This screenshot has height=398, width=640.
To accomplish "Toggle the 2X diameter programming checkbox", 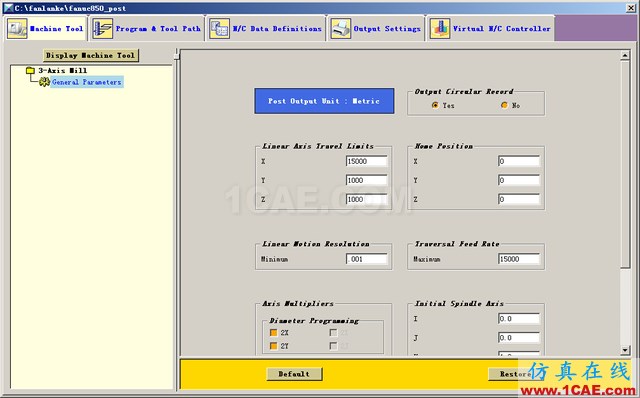I will pos(273,333).
